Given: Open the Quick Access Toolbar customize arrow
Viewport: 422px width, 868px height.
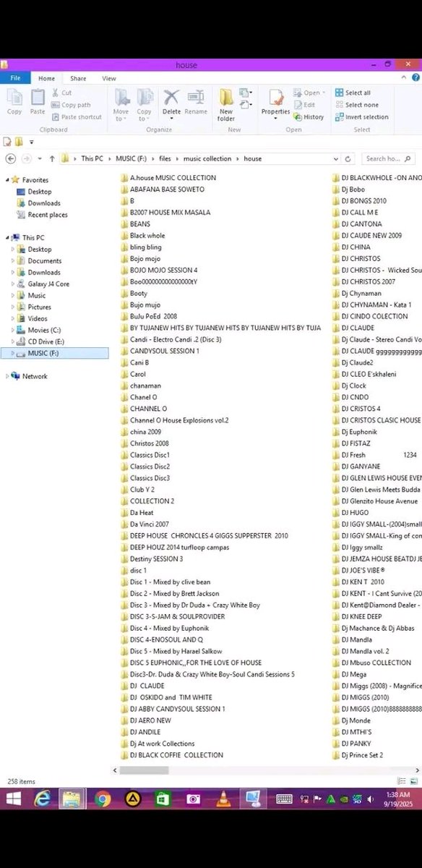Looking at the screenshot, I should [x=32, y=142].
